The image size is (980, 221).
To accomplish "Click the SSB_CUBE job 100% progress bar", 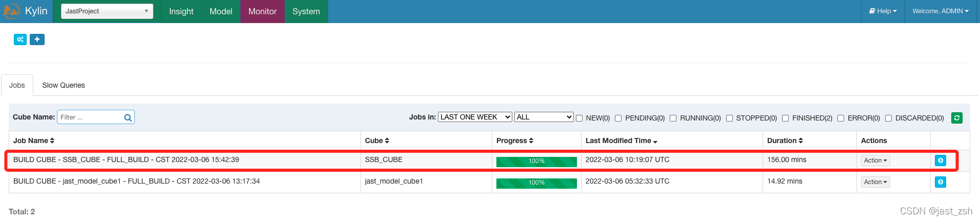I will pyautogui.click(x=536, y=162).
